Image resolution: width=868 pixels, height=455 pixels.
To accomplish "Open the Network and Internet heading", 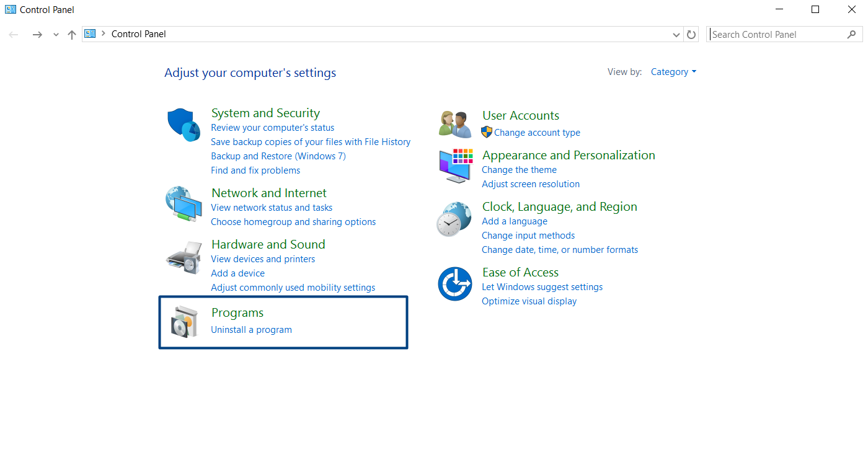I will coord(269,193).
